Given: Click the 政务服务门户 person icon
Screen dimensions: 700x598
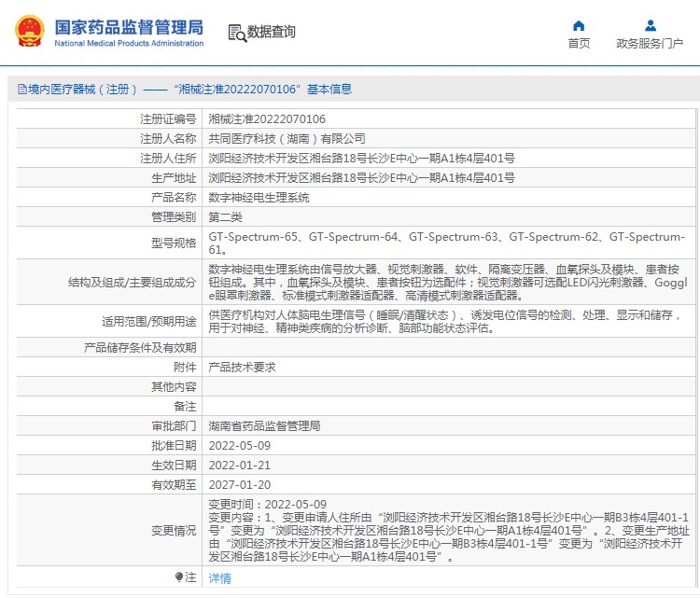Looking at the screenshot, I should [x=650, y=26].
